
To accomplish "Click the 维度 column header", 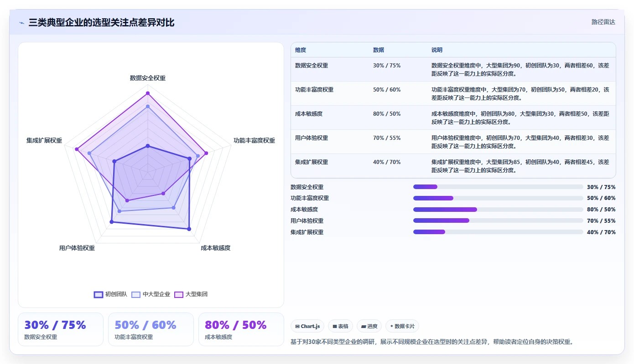I will pos(301,50).
